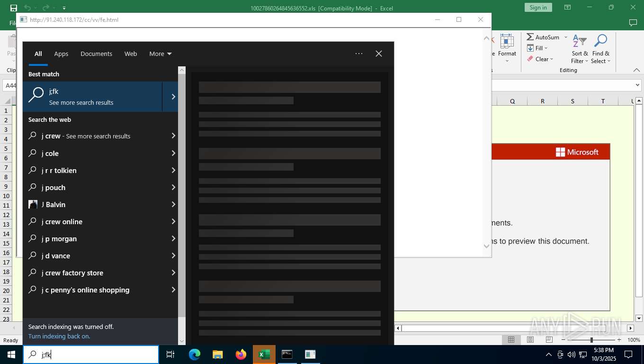Click Sign in button in Excel
The image size is (644, 364).
point(538,8)
